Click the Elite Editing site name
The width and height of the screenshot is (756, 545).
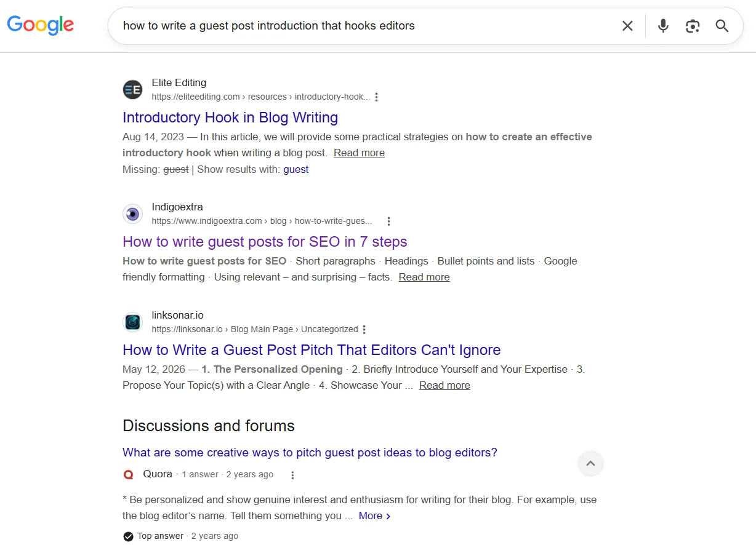[x=179, y=83]
